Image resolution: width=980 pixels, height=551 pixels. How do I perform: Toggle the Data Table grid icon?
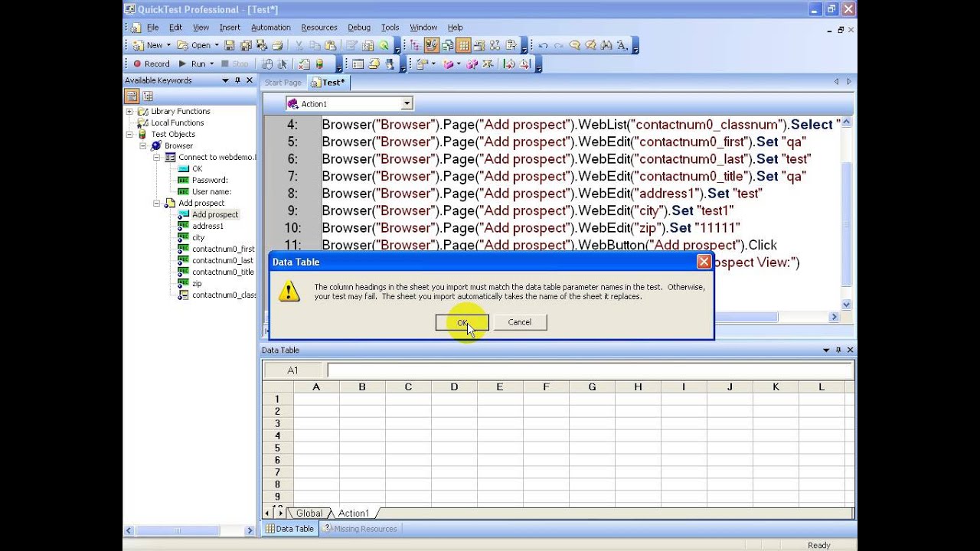[463, 45]
